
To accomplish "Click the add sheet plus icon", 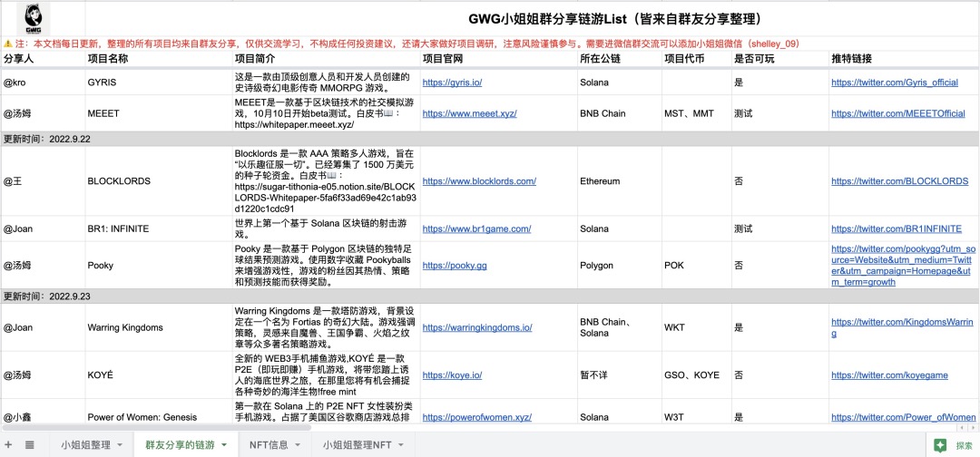I will pyautogui.click(x=9, y=444).
